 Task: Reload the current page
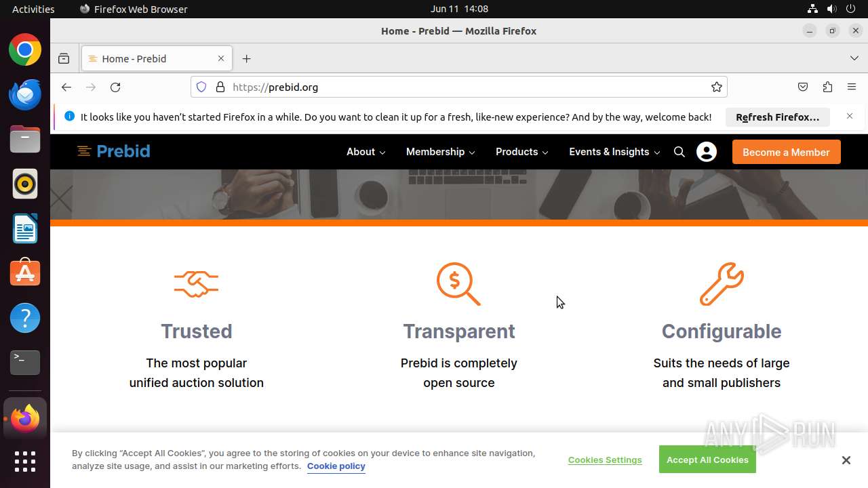coord(115,87)
